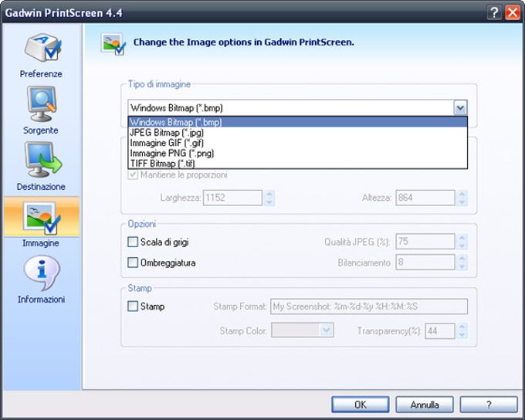Enable the Scala di grigi checkbox
The image size is (525, 420).
(133, 242)
